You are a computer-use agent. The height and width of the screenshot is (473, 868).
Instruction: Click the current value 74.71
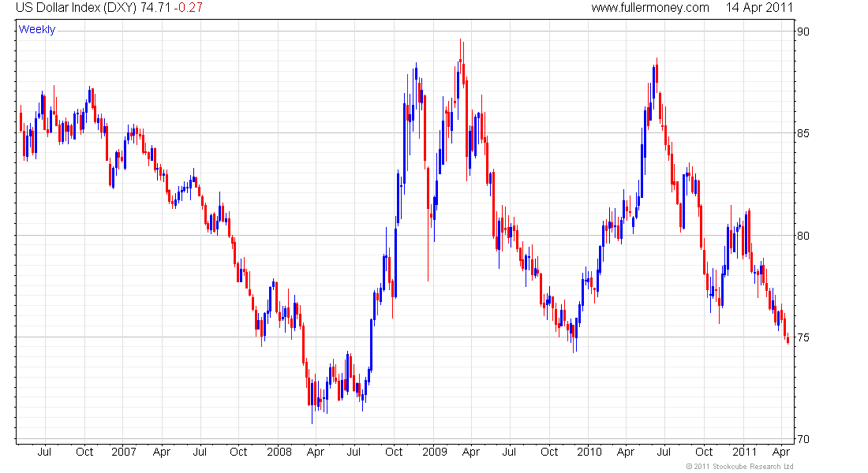point(155,8)
